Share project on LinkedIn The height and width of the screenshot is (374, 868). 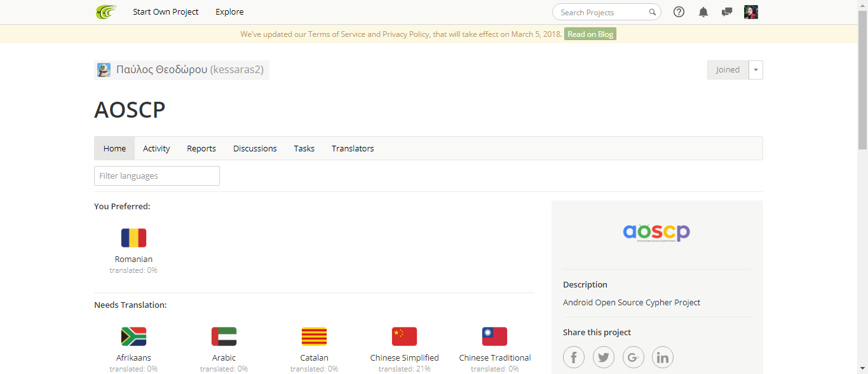(x=663, y=357)
